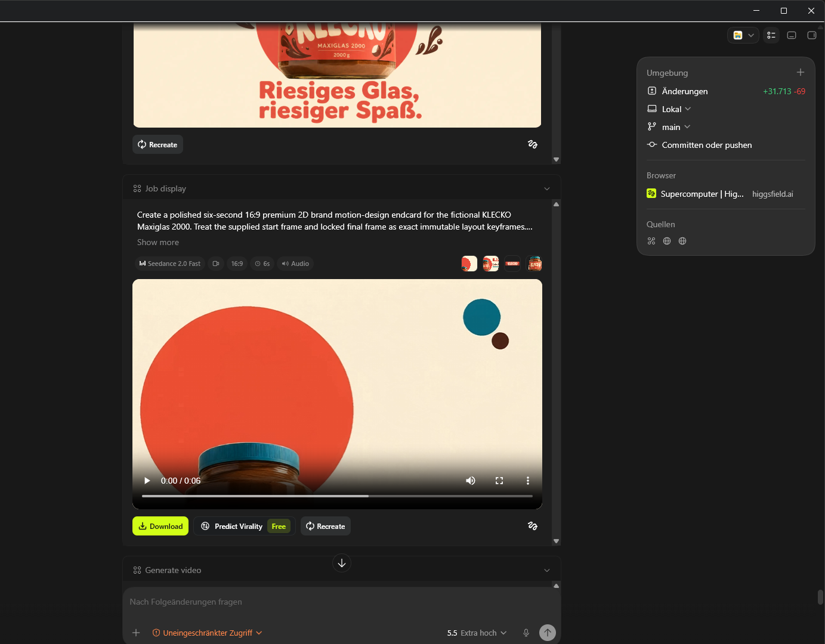Collapse the Job display section
This screenshot has width=825, height=644.
(x=547, y=188)
